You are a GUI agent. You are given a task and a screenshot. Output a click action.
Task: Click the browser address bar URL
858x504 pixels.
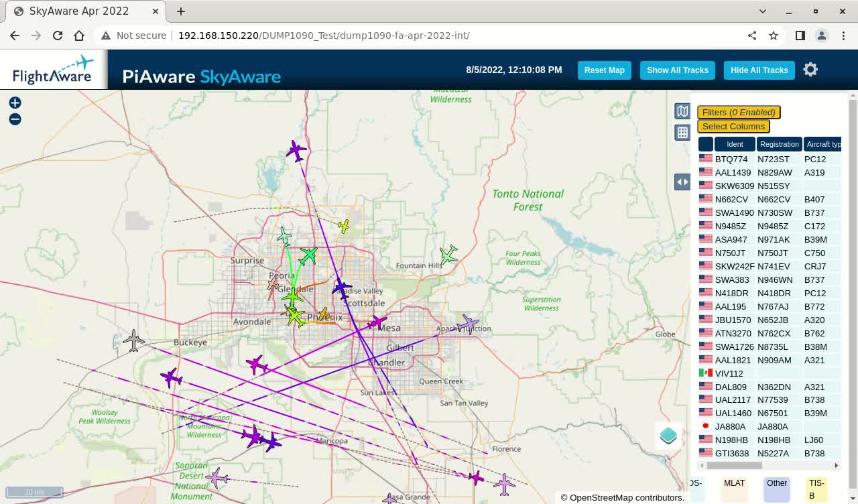point(324,36)
